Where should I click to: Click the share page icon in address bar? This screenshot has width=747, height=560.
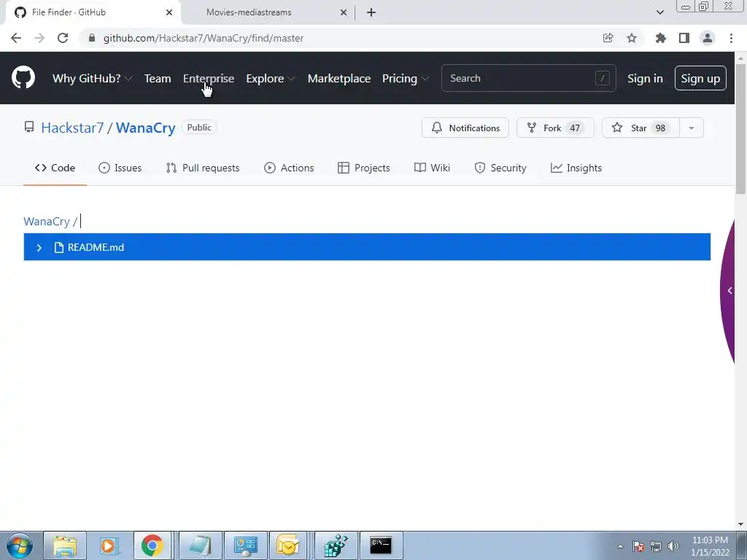coord(608,38)
